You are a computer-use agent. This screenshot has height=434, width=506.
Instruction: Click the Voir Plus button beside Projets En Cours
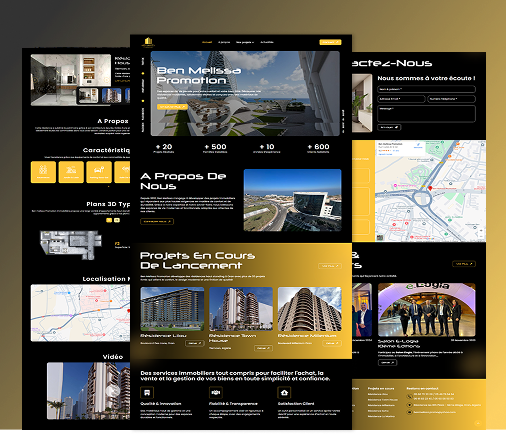(330, 266)
